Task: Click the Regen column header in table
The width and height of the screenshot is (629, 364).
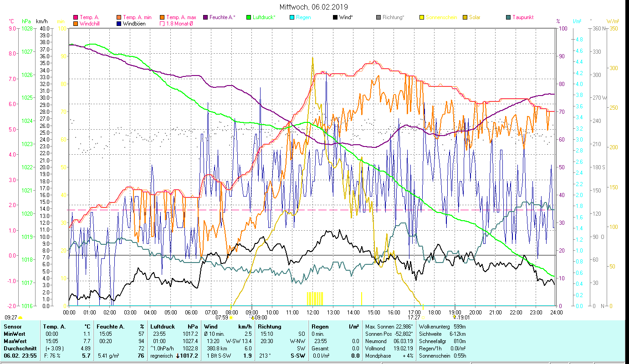Action: (x=320, y=327)
